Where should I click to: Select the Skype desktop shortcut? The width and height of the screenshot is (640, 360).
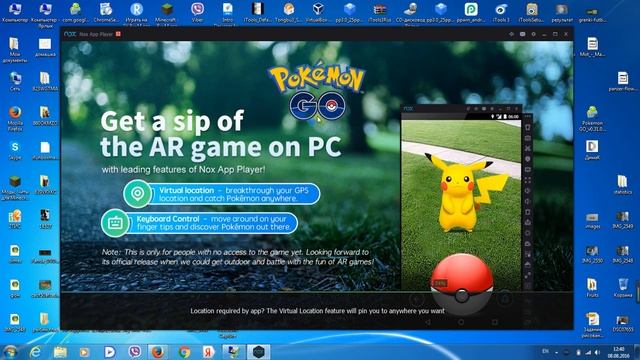coord(15,151)
